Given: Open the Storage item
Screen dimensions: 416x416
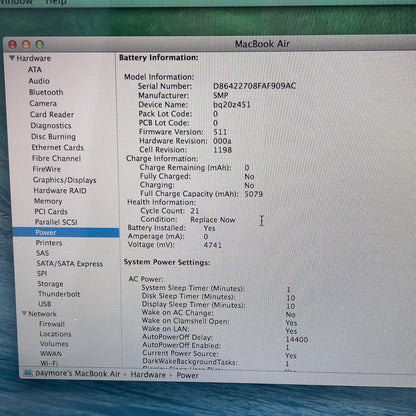Looking at the screenshot, I should 50,284.
